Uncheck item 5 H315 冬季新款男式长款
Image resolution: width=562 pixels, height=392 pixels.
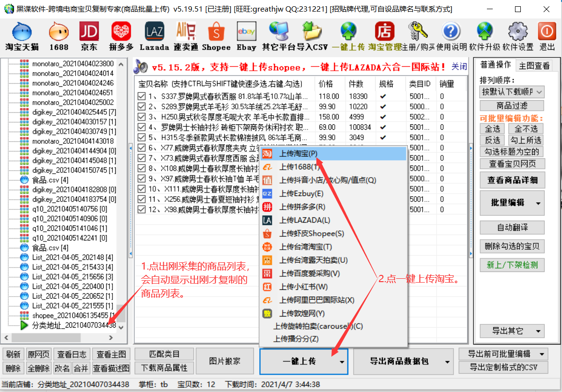(x=141, y=137)
